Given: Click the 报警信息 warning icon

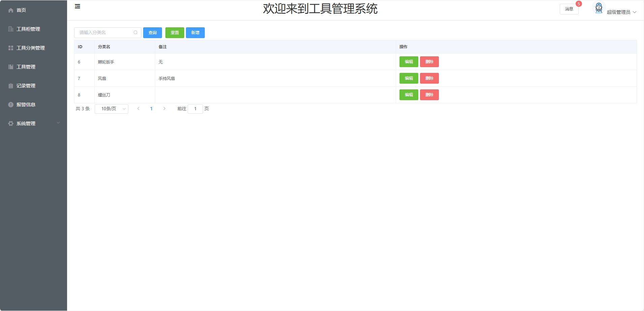Looking at the screenshot, I should pos(11,105).
